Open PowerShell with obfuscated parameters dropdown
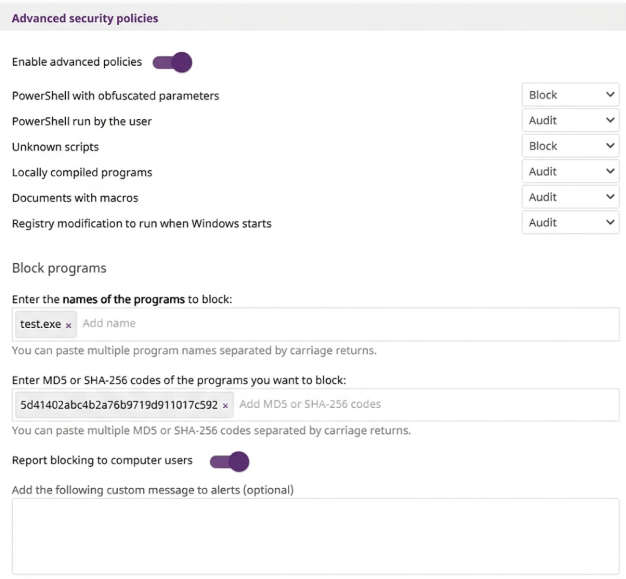This screenshot has height=579, width=626. pos(570,95)
